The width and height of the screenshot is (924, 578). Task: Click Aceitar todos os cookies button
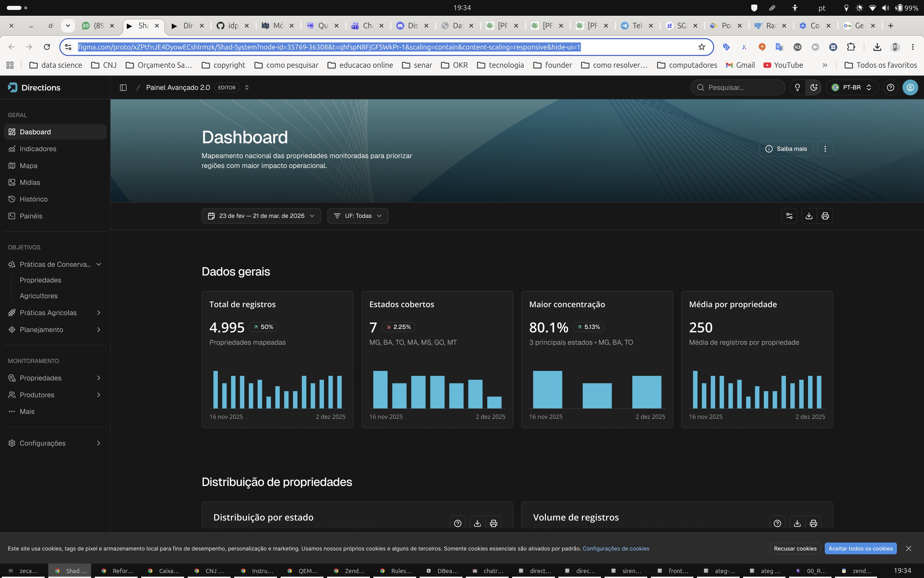[x=861, y=549]
